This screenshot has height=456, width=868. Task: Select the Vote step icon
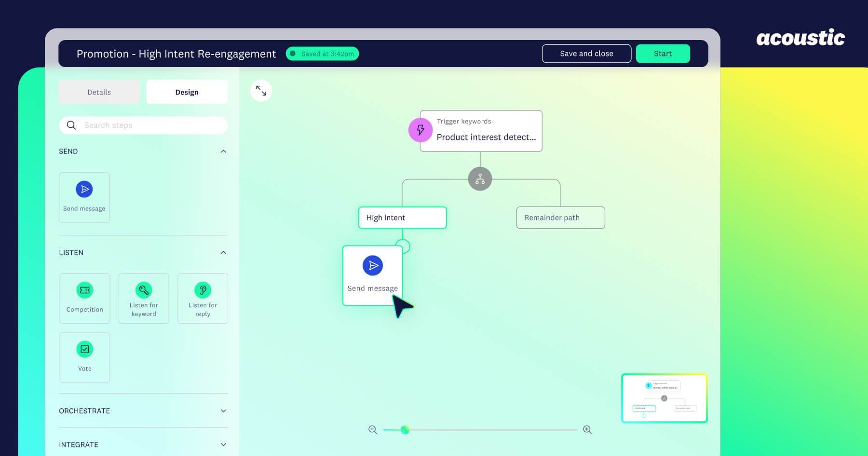(x=85, y=349)
